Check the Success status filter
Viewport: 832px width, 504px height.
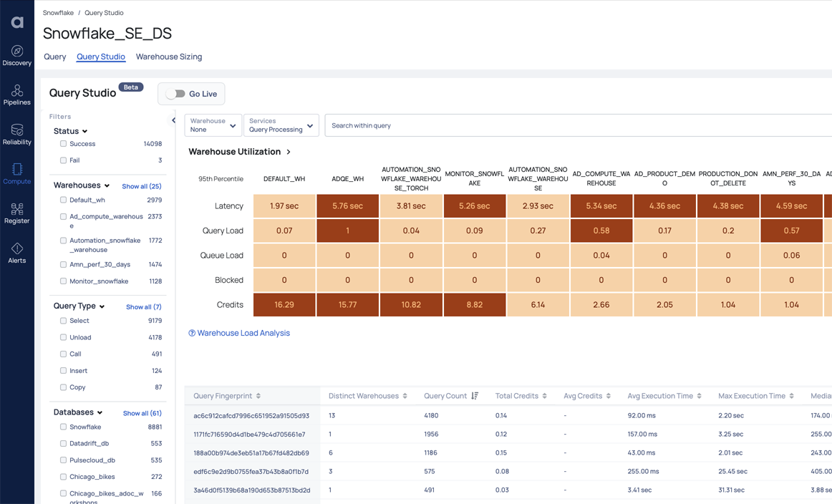[x=64, y=144]
